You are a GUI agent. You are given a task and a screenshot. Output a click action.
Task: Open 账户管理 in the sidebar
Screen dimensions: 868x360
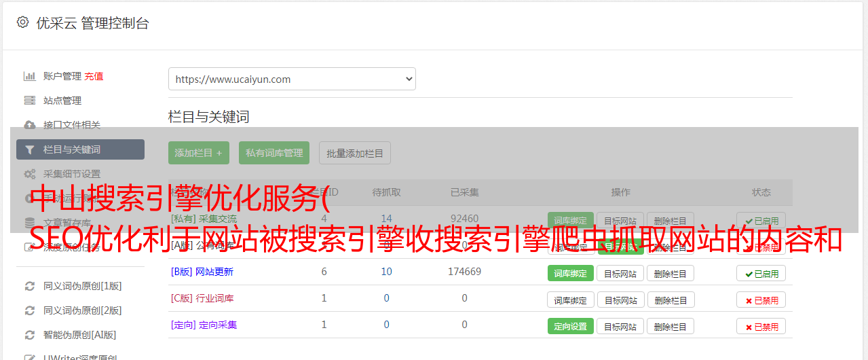click(62, 76)
